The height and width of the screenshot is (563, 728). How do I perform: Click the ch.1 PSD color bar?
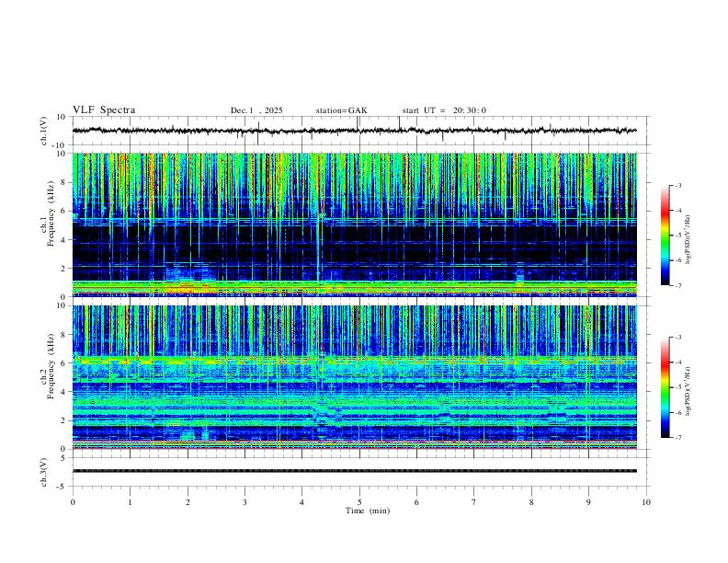click(x=665, y=236)
